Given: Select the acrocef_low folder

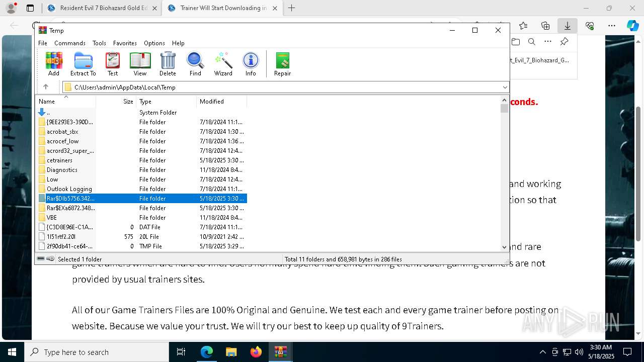Looking at the screenshot, I should [x=142, y=141].
